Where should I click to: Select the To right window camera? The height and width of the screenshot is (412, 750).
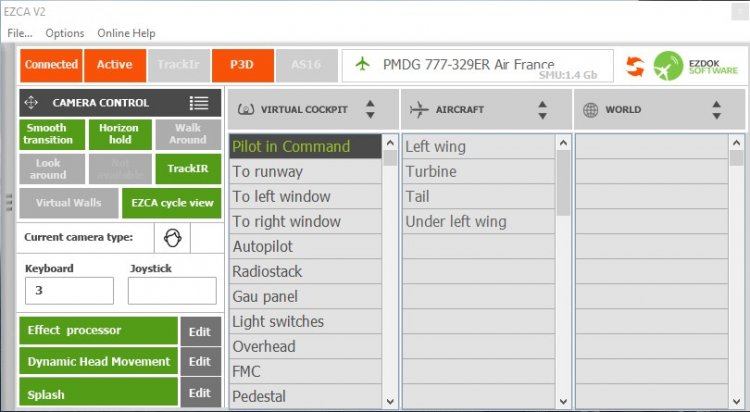pyautogui.click(x=305, y=221)
